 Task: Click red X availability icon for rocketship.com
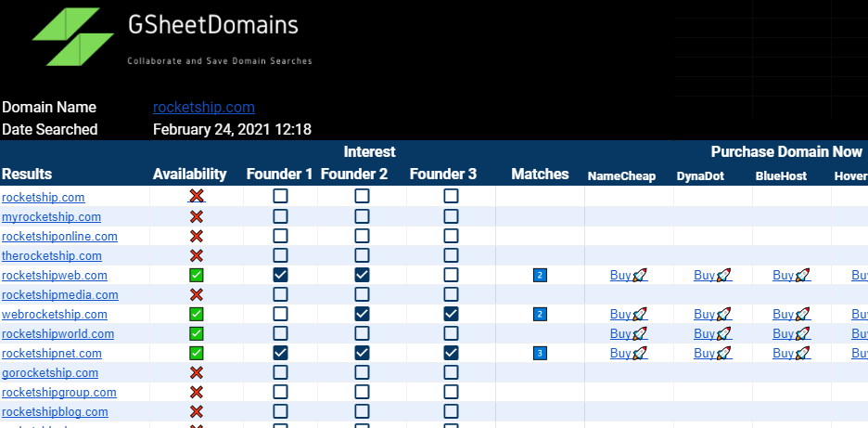tap(197, 196)
